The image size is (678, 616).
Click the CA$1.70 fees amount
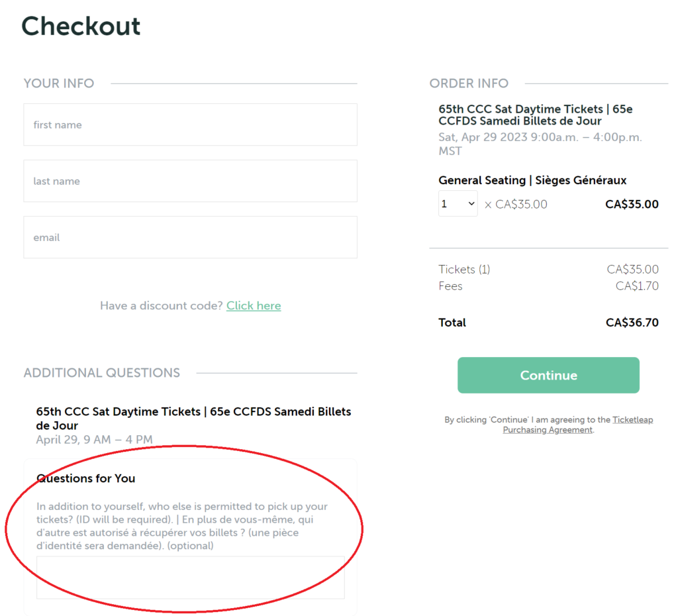coord(637,286)
